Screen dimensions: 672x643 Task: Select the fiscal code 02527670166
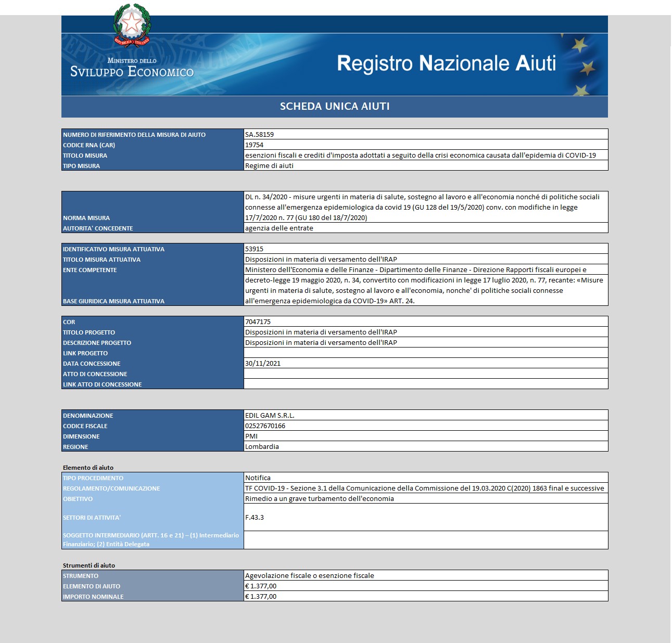point(265,426)
